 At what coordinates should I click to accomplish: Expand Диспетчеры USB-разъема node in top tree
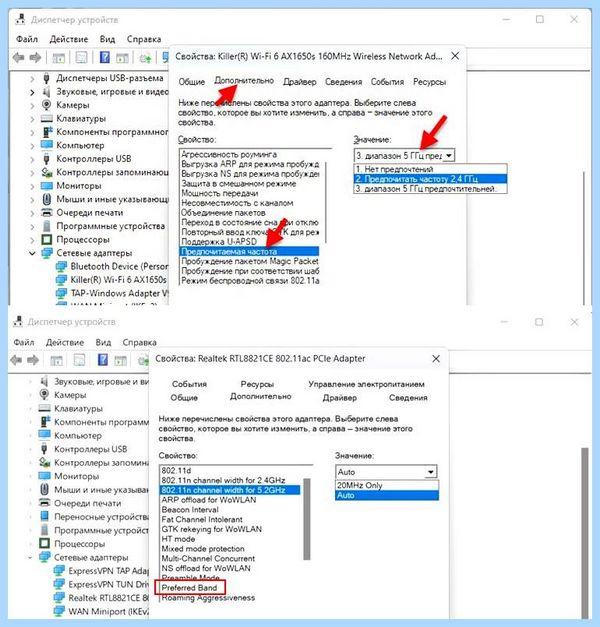coord(32,79)
